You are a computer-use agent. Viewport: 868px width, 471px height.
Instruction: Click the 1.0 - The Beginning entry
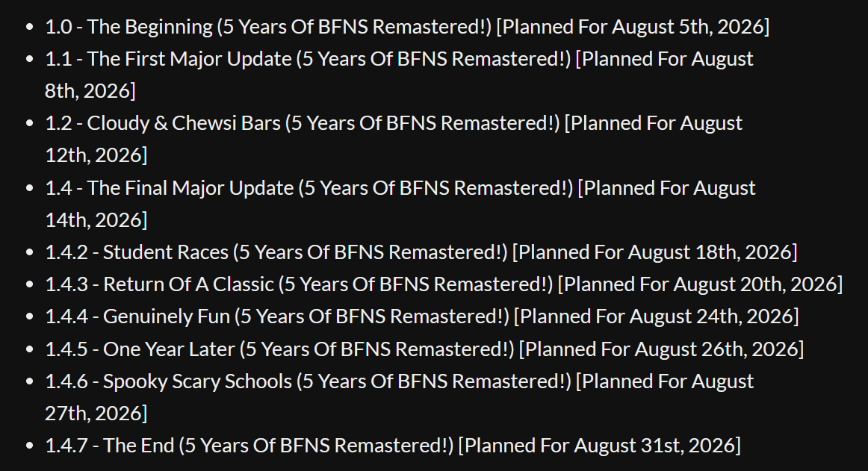tap(407, 27)
